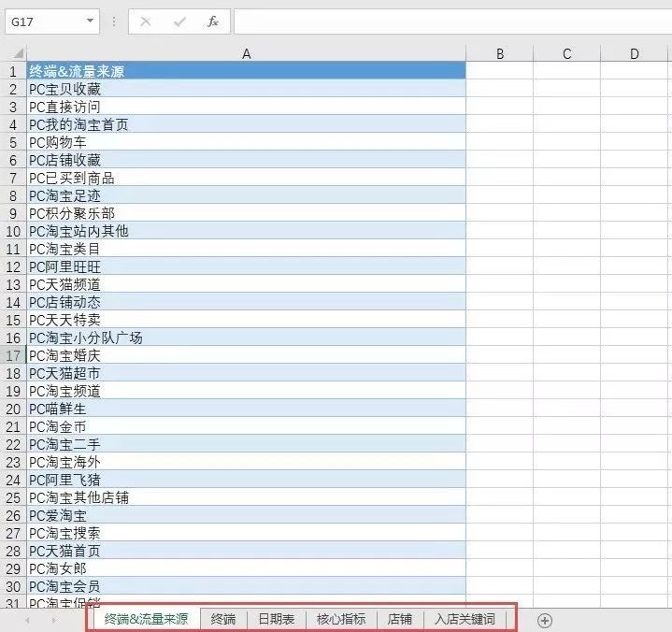Switch to the 店铺 sheet tab
The width and height of the screenshot is (672, 632).
(x=400, y=619)
